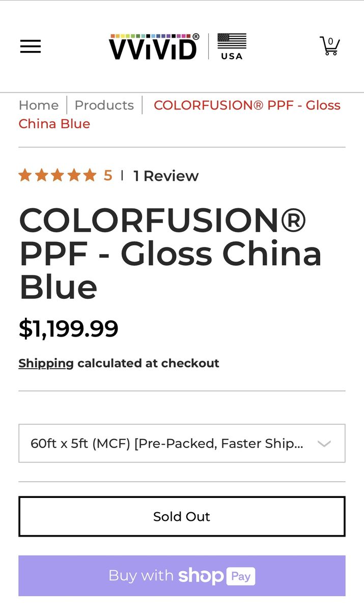Expand the size selector chevron arrow

click(x=324, y=443)
